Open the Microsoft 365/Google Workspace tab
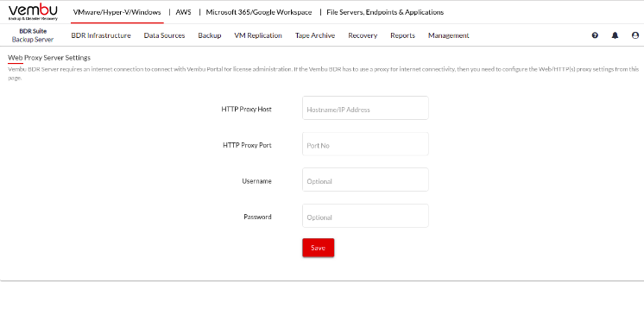Viewport: 644px width, 334px height. click(x=259, y=12)
